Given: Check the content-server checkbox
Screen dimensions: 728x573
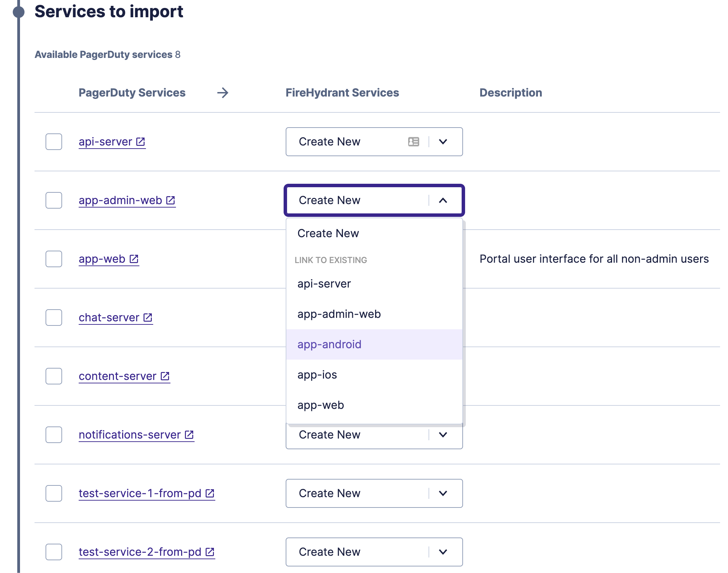Looking at the screenshot, I should (54, 376).
